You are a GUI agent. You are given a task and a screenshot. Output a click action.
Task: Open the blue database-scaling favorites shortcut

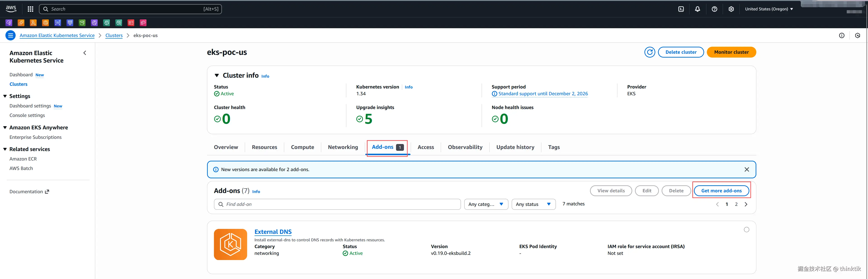click(x=58, y=23)
